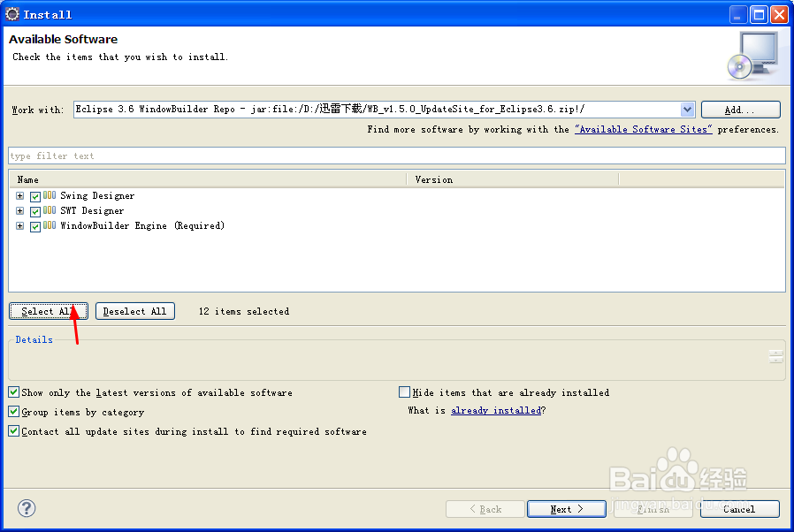
Task: Open the help question mark icon
Action: 27,508
